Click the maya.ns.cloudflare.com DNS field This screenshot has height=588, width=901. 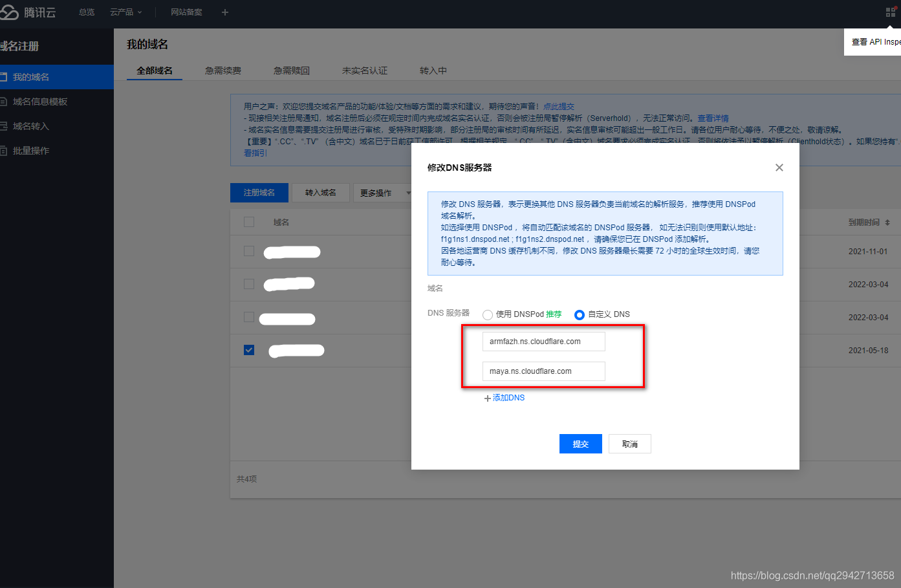[x=544, y=371]
